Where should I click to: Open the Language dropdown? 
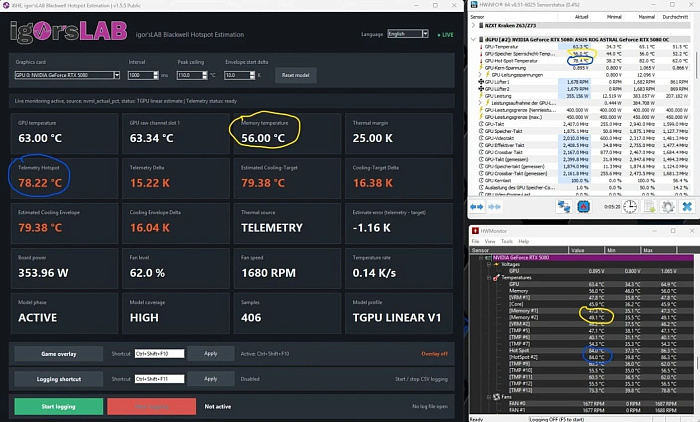tap(408, 34)
